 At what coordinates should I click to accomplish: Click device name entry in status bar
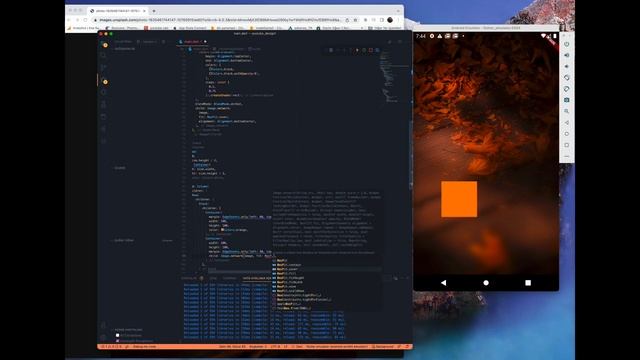click(x=337, y=347)
